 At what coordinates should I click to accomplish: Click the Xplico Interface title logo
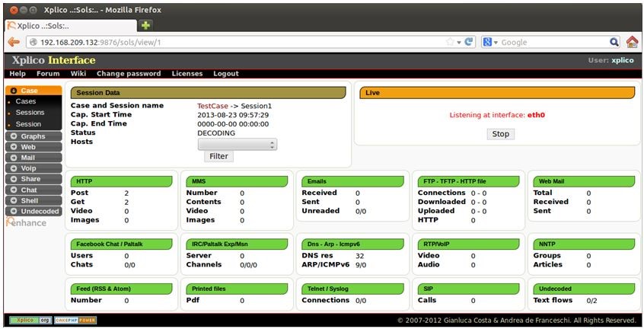point(54,60)
